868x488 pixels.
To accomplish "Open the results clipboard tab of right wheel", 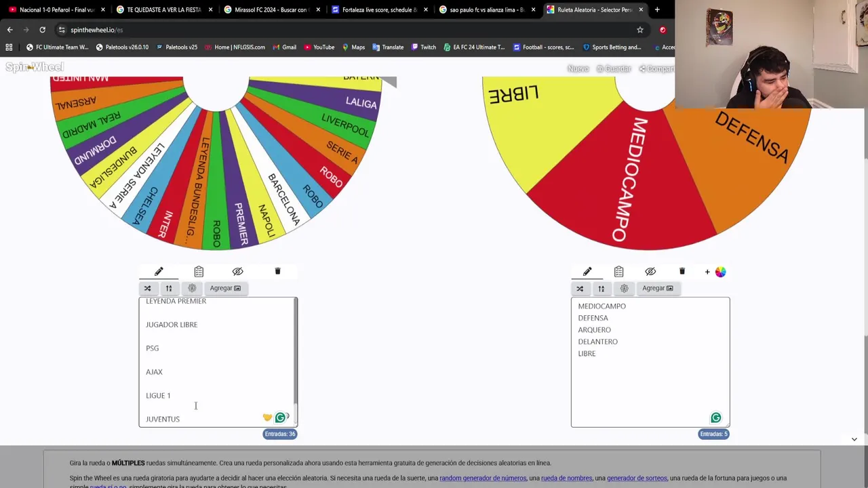I will [x=618, y=271].
